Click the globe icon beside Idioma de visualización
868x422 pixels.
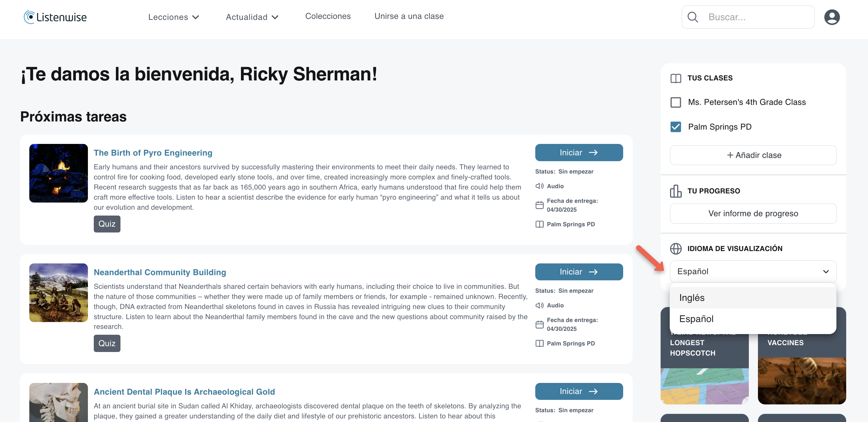coord(676,248)
